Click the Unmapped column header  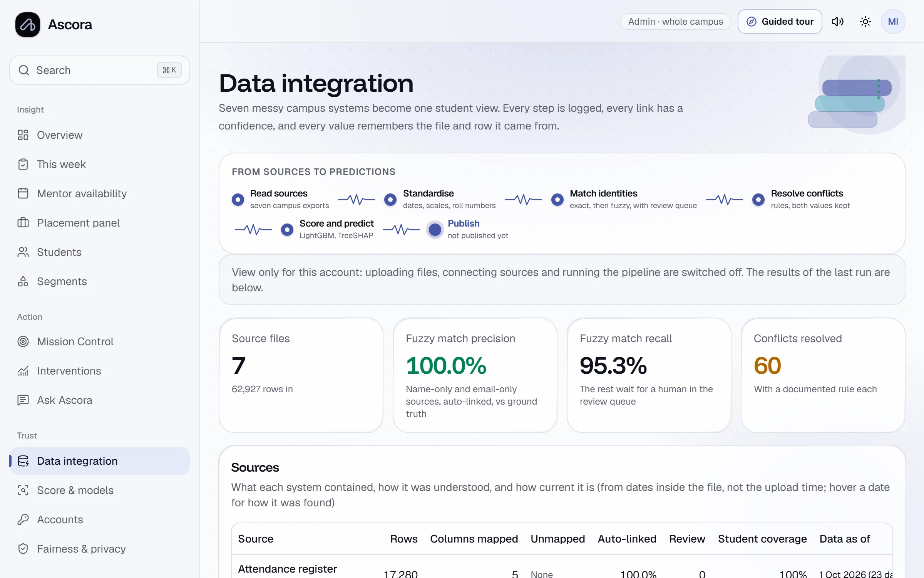[x=558, y=539]
